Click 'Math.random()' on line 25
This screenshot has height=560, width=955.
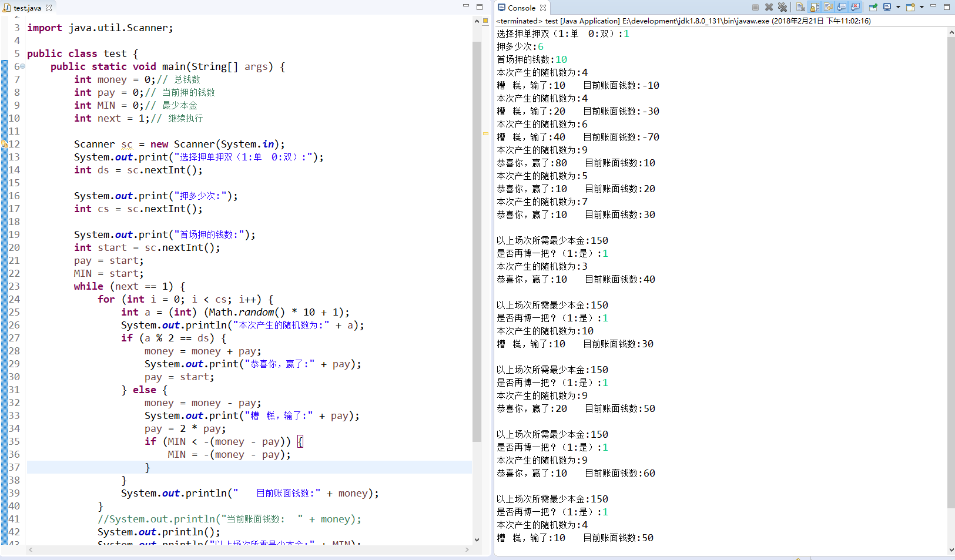coord(247,312)
